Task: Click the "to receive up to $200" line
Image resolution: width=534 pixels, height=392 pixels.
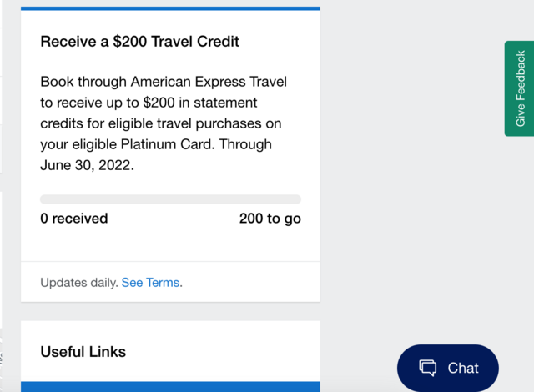Action: (108, 103)
